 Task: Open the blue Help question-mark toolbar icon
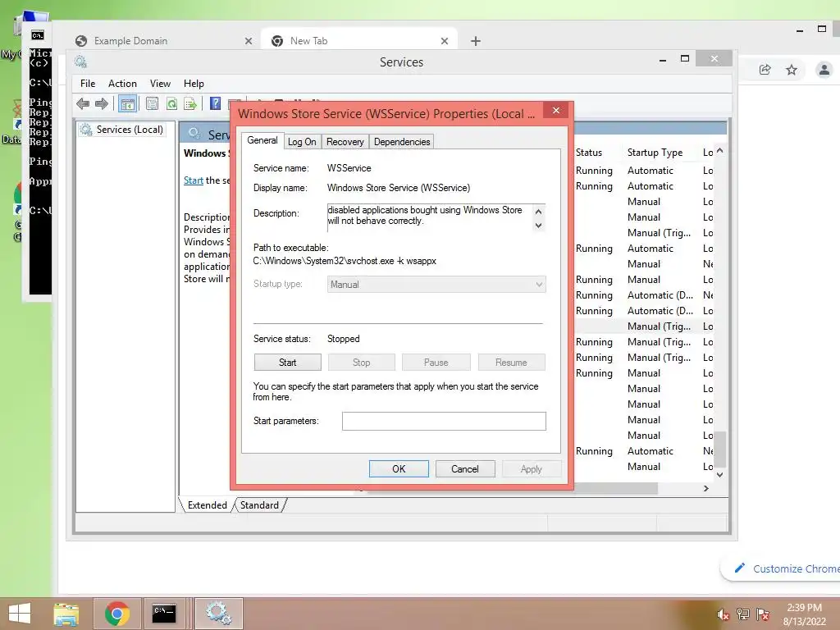click(x=216, y=103)
